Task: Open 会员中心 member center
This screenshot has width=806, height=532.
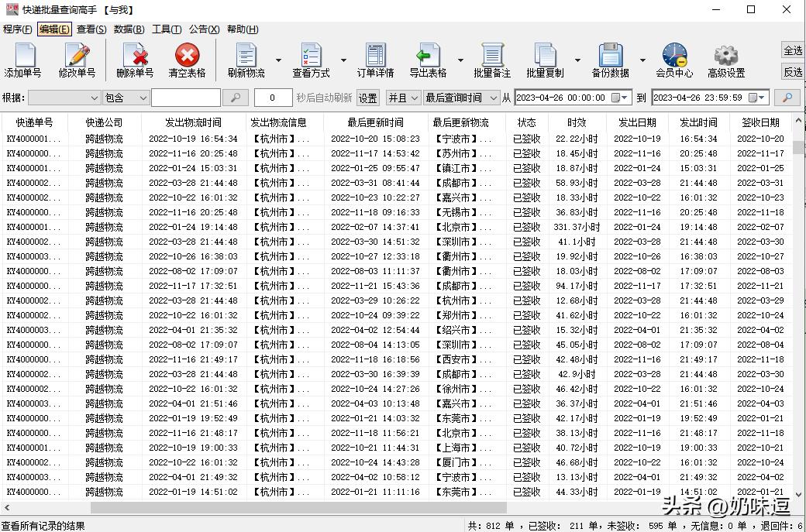Action: 674,60
